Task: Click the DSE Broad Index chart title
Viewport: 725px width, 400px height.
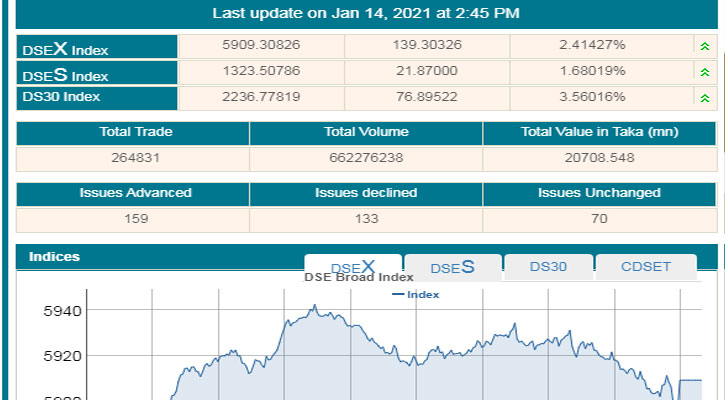Action: [x=359, y=278]
